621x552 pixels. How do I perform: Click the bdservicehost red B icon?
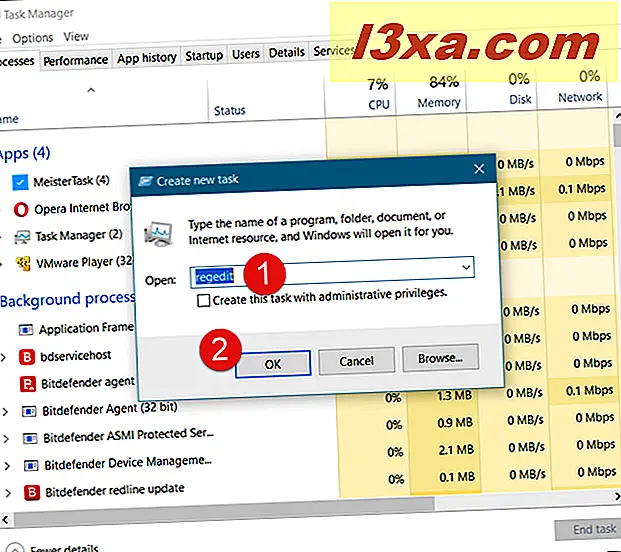27,357
